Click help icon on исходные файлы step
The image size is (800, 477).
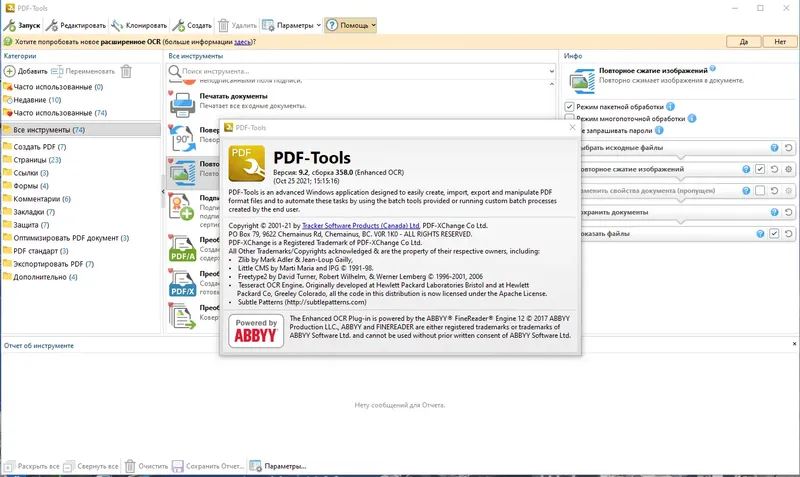(774, 147)
